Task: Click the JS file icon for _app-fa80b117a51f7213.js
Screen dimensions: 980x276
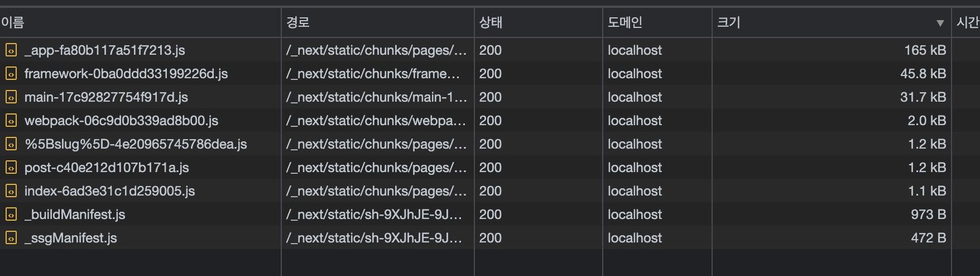Action: pos(11,50)
